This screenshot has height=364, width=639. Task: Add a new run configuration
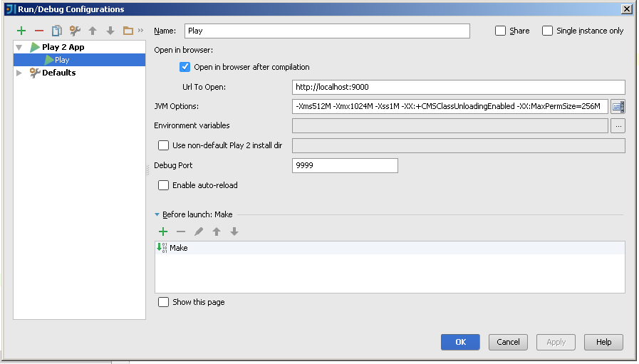tap(21, 31)
